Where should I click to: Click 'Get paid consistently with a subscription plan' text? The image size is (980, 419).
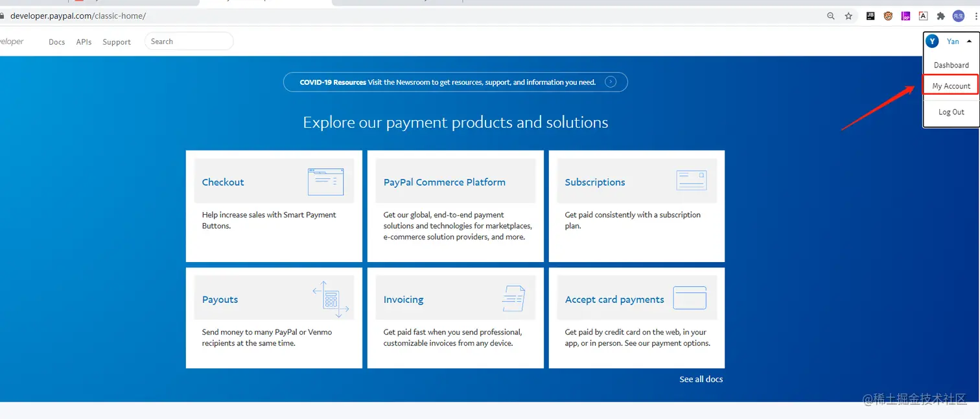coord(633,221)
